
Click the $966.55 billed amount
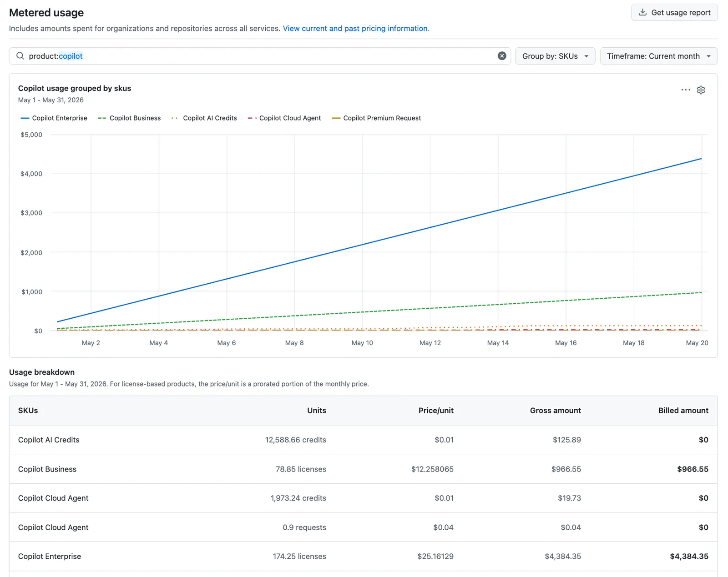click(693, 469)
